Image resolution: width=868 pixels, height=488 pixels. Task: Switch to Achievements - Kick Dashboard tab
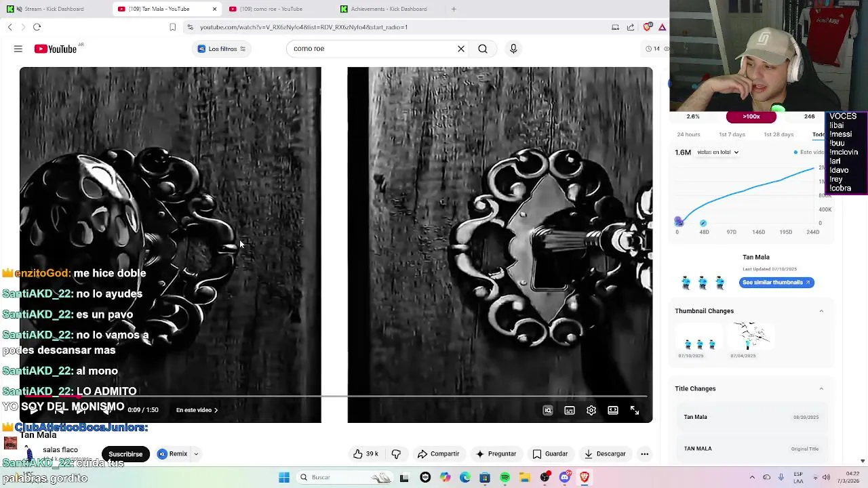389,9
